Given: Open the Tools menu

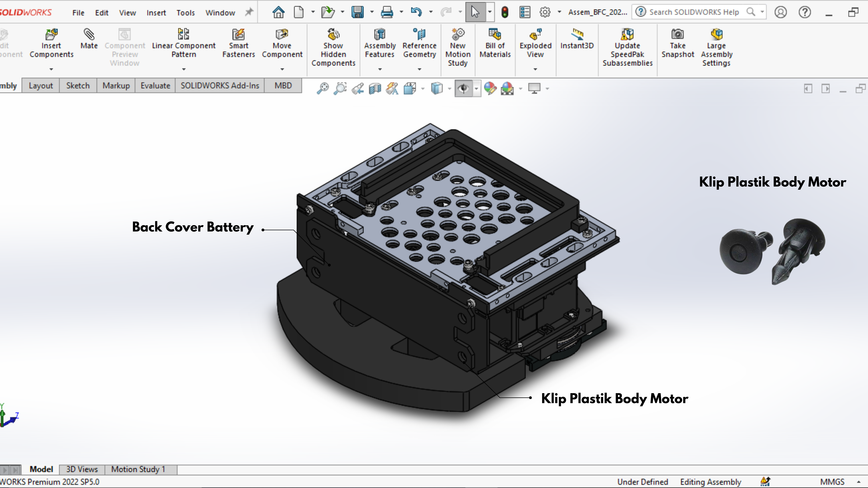Looking at the screenshot, I should click(x=186, y=13).
